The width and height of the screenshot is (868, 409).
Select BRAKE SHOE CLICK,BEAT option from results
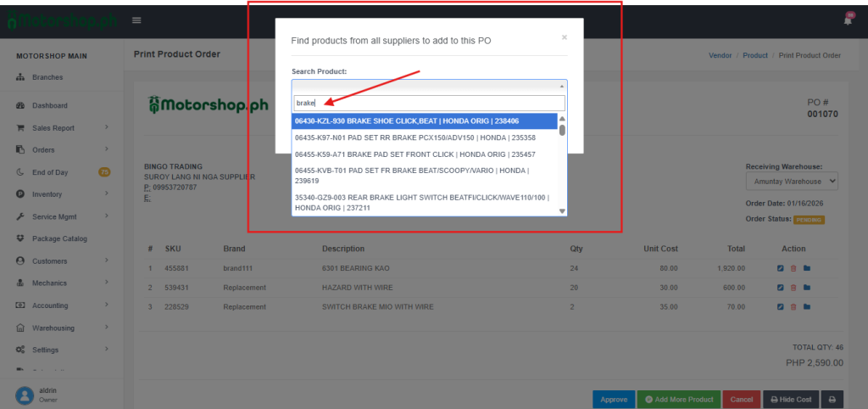(424, 121)
